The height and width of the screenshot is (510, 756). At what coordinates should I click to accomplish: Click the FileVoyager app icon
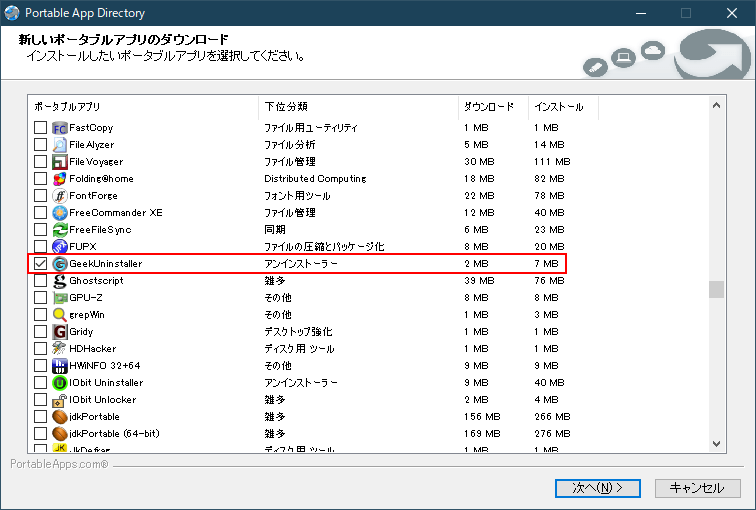click(x=59, y=161)
